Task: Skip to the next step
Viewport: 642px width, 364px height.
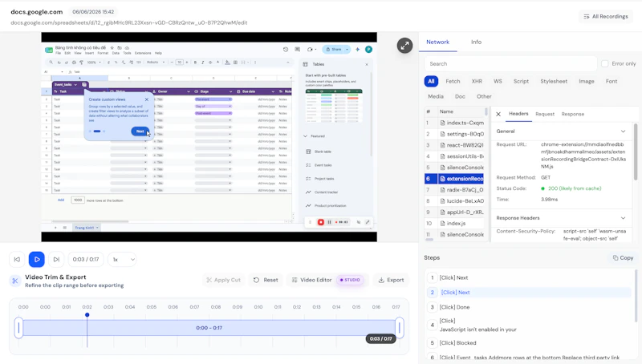Action: [56, 259]
